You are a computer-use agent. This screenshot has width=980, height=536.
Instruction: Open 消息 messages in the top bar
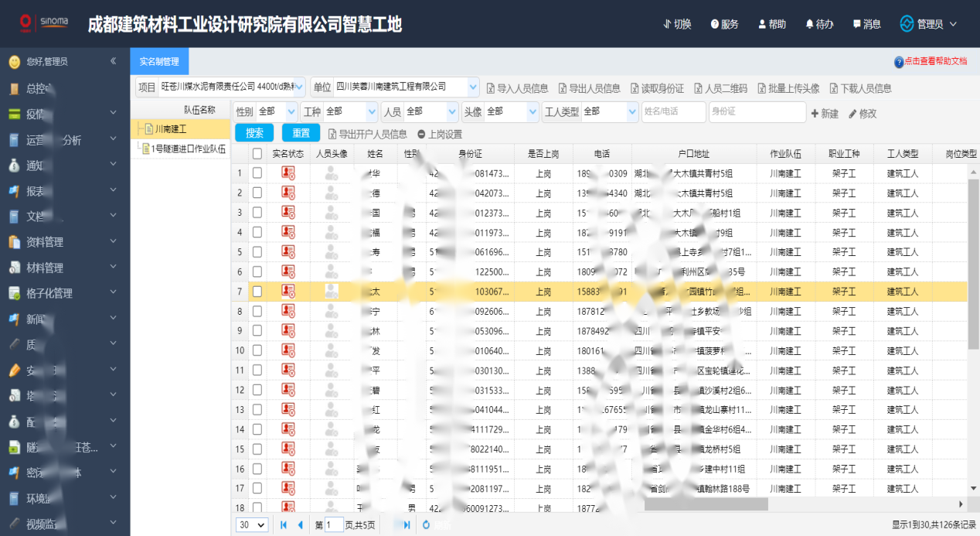(866, 24)
